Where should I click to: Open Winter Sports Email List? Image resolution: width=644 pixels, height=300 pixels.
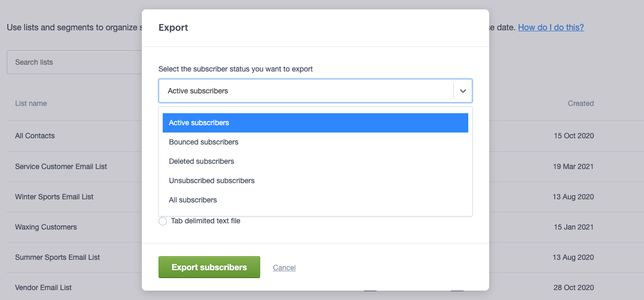tap(54, 197)
